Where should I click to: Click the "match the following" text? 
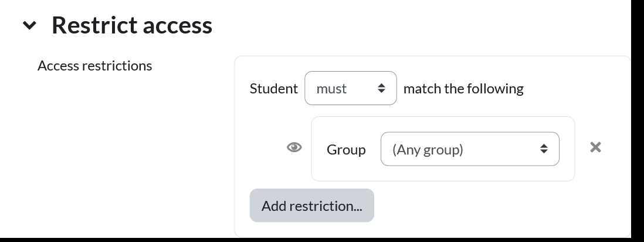[463, 89]
